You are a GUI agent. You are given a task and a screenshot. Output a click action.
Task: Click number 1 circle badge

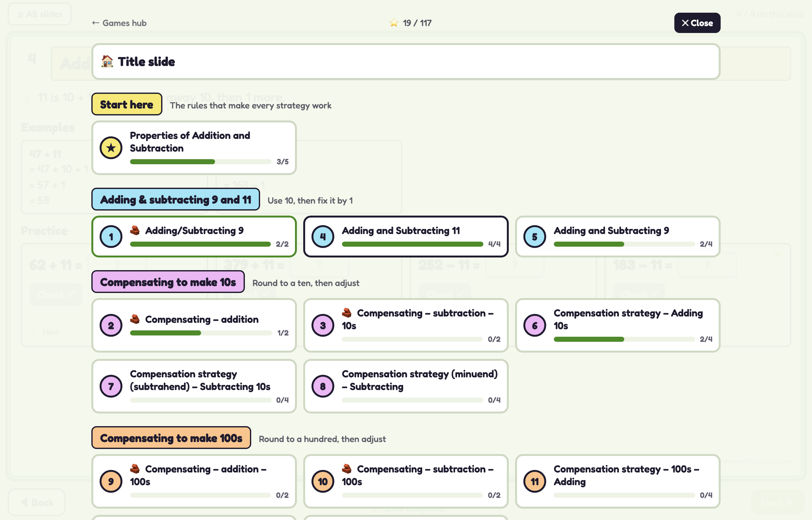(x=111, y=237)
